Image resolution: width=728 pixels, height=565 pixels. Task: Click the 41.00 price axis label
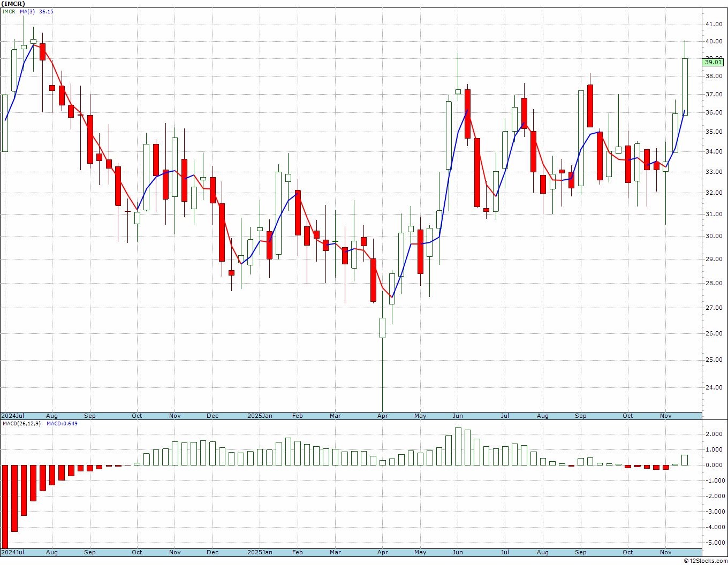click(x=713, y=24)
